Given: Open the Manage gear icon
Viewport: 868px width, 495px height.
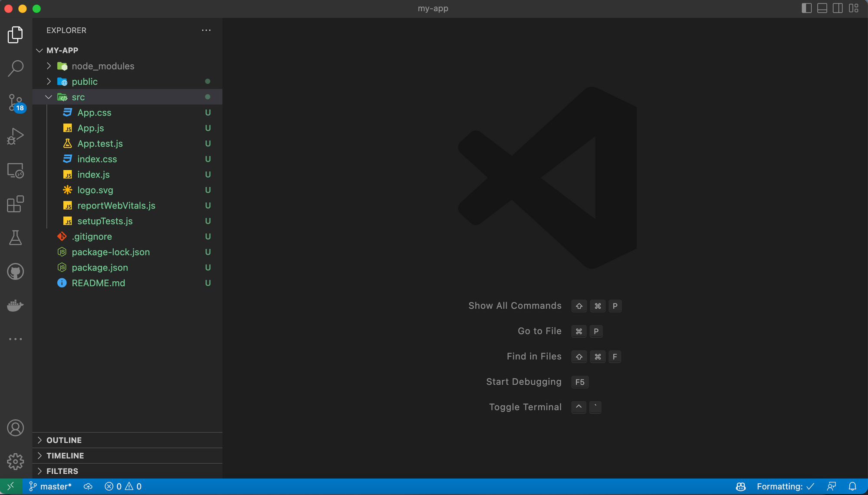Looking at the screenshot, I should point(16,462).
